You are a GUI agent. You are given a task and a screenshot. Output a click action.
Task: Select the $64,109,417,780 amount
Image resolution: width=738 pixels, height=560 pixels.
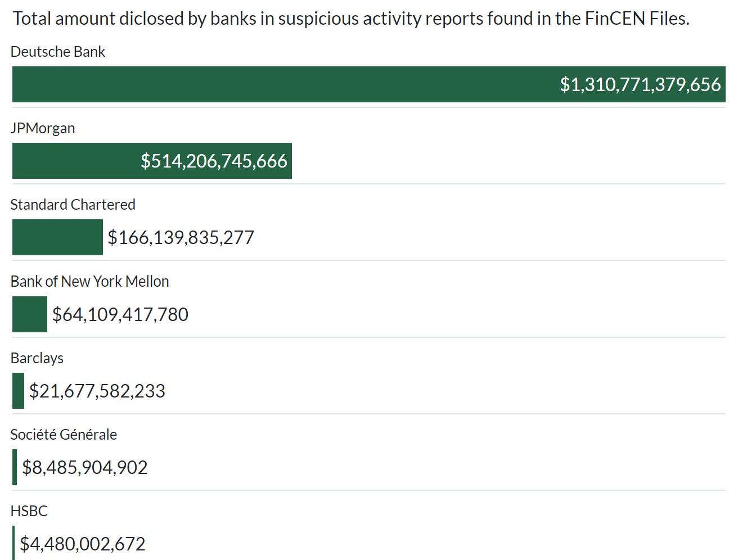tap(120, 314)
